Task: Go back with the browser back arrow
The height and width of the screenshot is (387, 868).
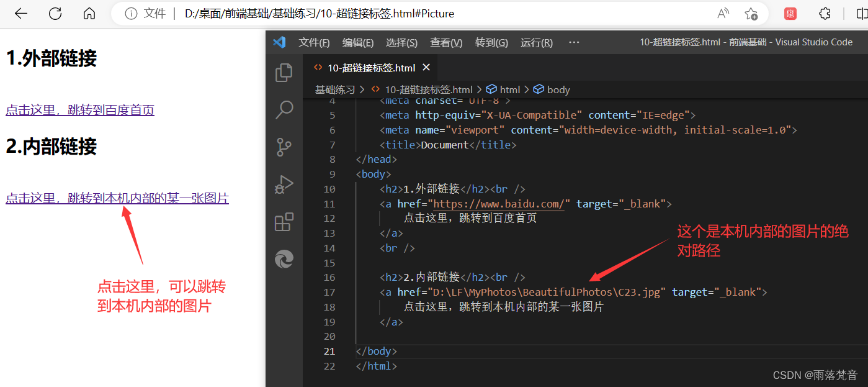Action: pos(21,14)
